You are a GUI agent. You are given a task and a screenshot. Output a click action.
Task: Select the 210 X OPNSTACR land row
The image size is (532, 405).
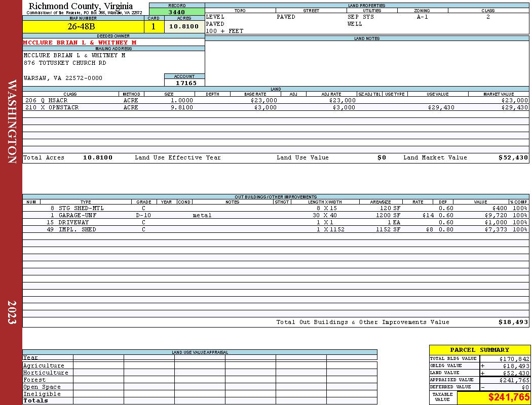coord(276,107)
